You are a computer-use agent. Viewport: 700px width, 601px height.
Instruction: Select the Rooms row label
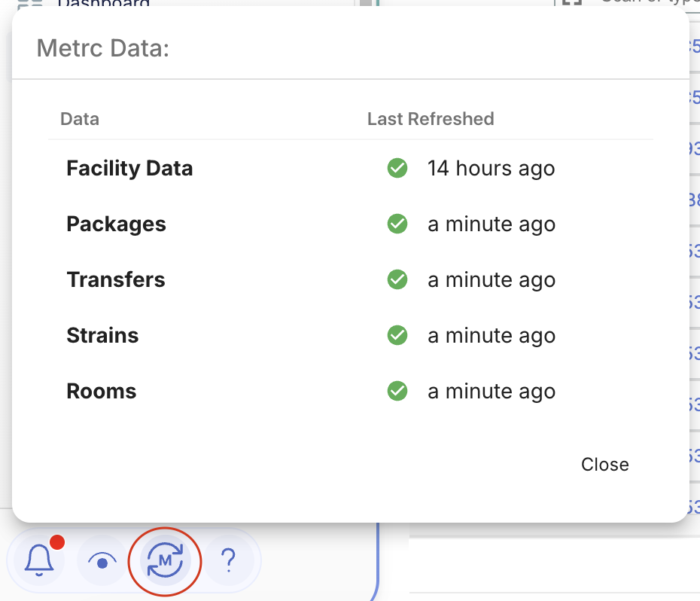click(x=102, y=392)
